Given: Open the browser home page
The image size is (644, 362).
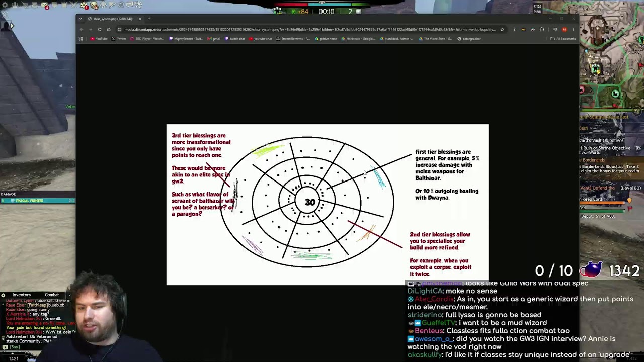Looking at the screenshot, I should tap(109, 30).
